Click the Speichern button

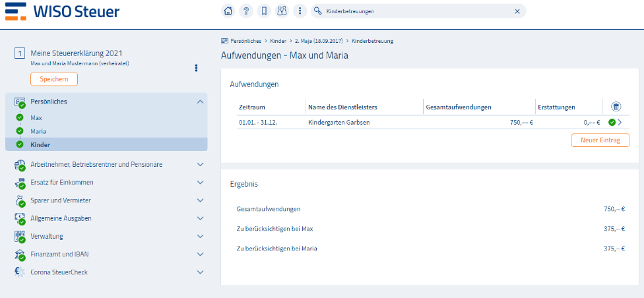click(x=54, y=79)
